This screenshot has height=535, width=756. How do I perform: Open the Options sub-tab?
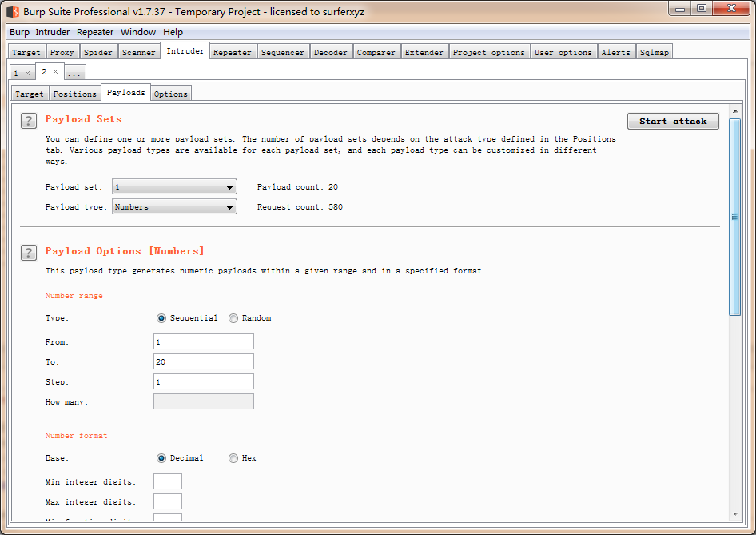tap(171, 94)
